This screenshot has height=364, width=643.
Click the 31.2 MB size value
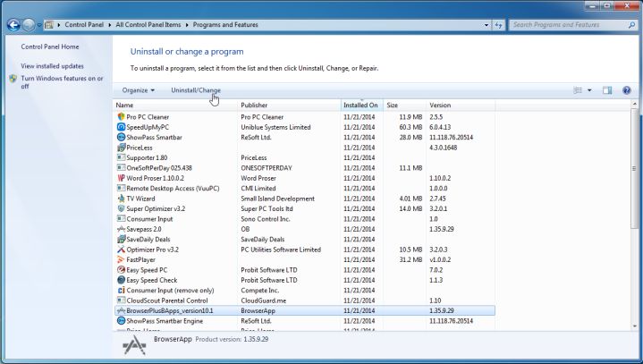click(x=410, y=259)
